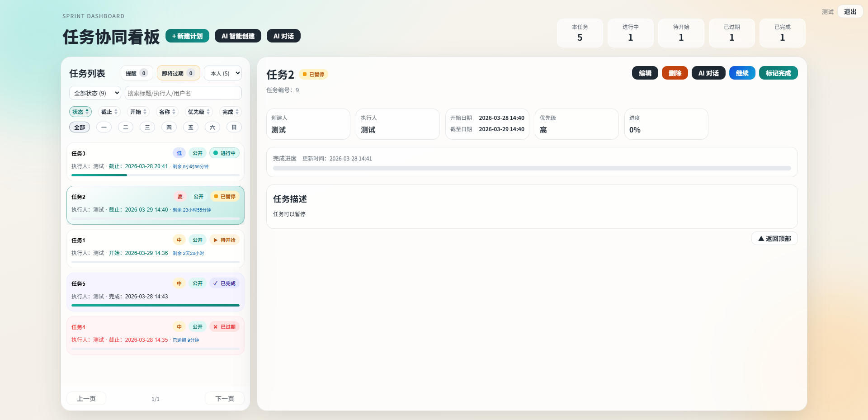Click the 已暂停 status badge on 任务2 card
This screenshot has height=420, width=868.
point(225,197)
